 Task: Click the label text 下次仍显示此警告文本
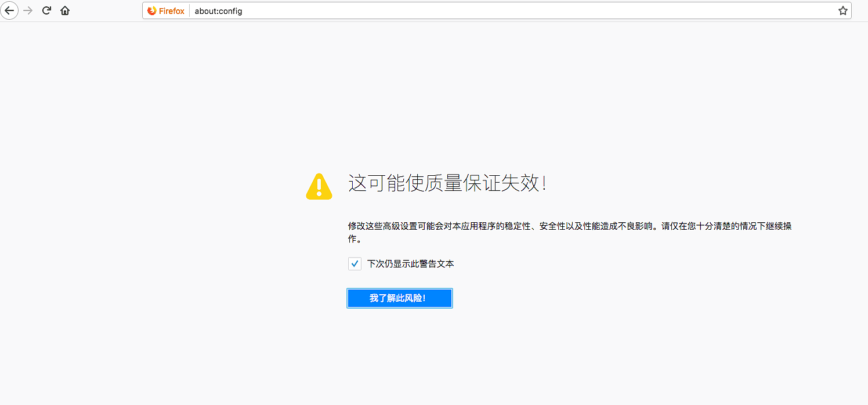[x=410, y=264]
